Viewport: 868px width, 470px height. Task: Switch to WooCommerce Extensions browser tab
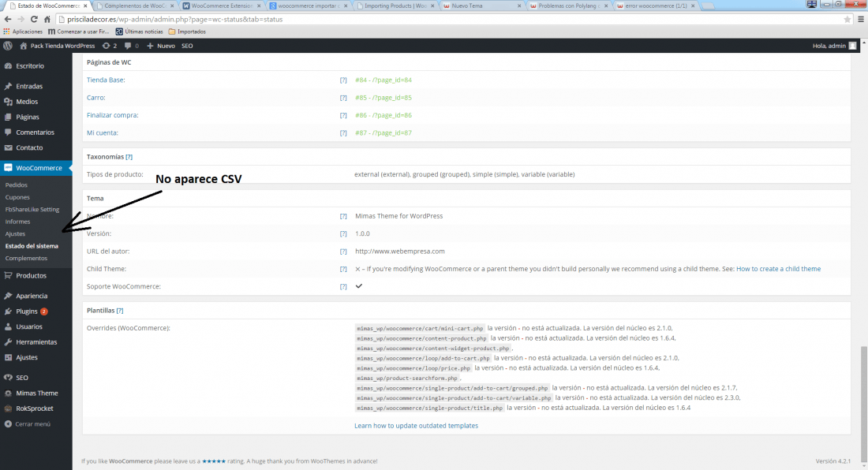(222, 6)
